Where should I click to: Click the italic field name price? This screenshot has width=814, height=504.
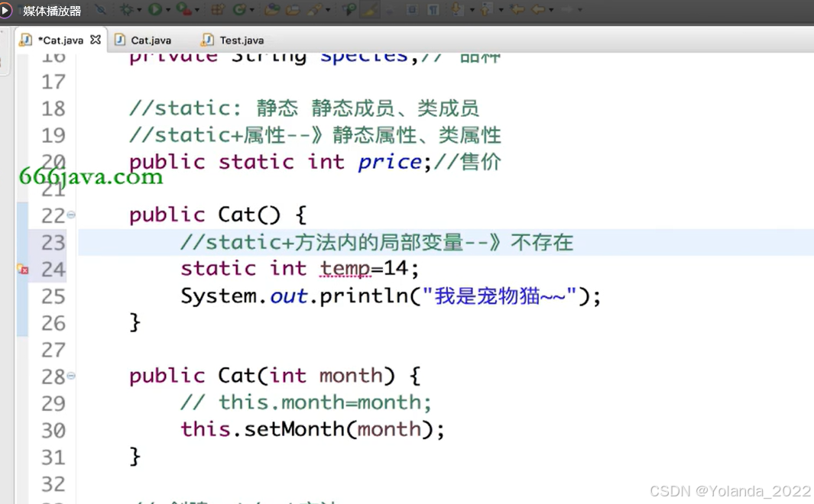click(x=390, y=162)
